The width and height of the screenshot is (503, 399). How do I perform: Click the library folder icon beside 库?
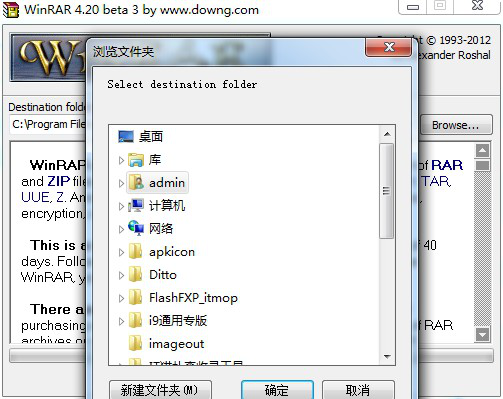coord(136,160)
